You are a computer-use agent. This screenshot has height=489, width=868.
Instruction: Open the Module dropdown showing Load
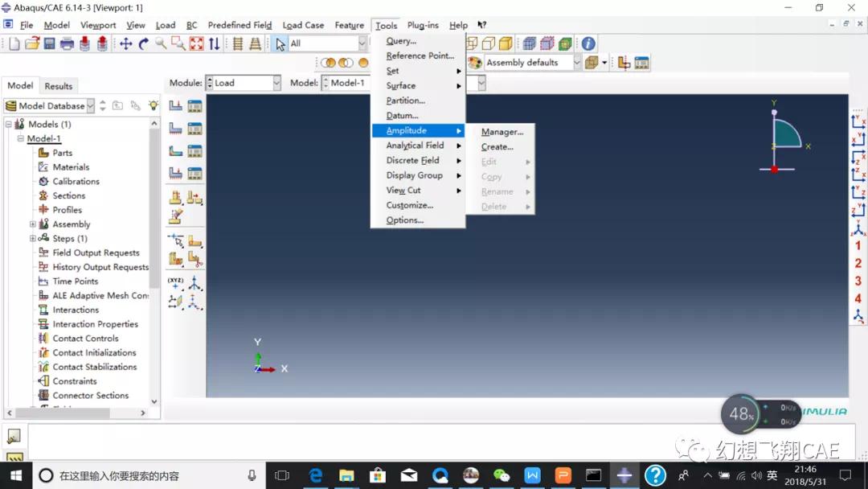coord(244,83)
